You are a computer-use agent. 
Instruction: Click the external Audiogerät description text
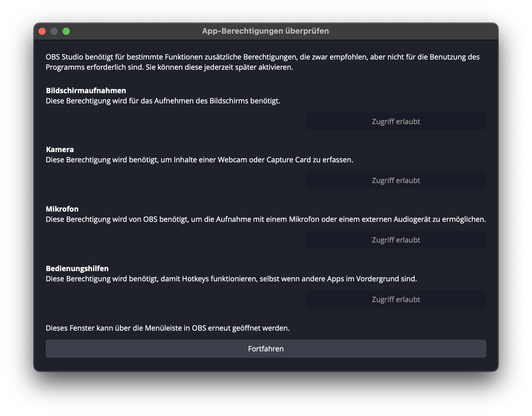point(266,219)
